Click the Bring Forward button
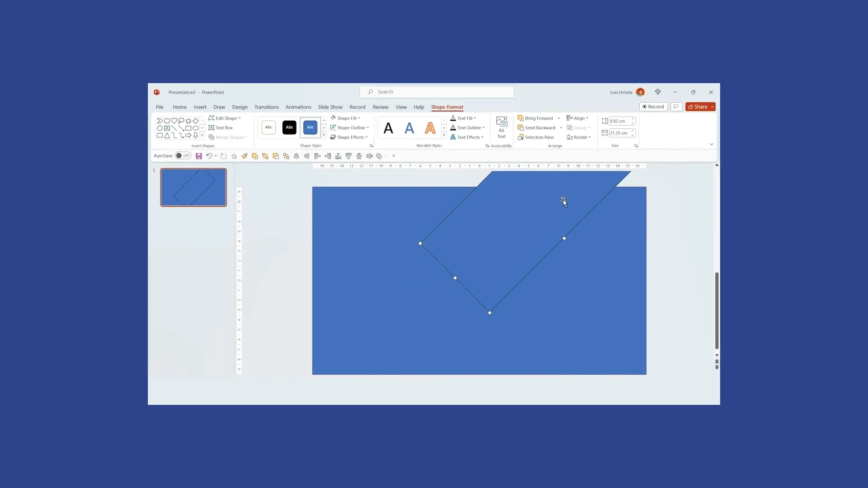 535,118
